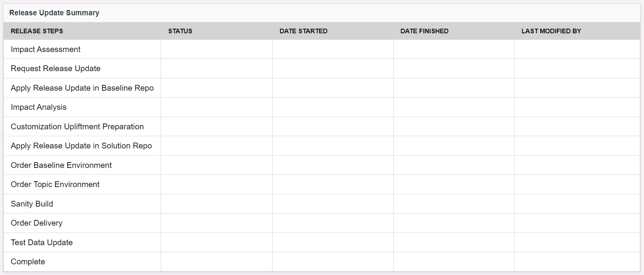
Task: Click the Impact Analysis step
Action: 39,107
